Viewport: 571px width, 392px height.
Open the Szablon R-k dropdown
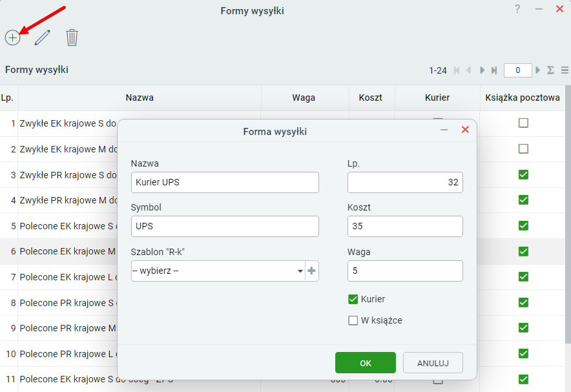pyautogui.click(x=218, y=271)
